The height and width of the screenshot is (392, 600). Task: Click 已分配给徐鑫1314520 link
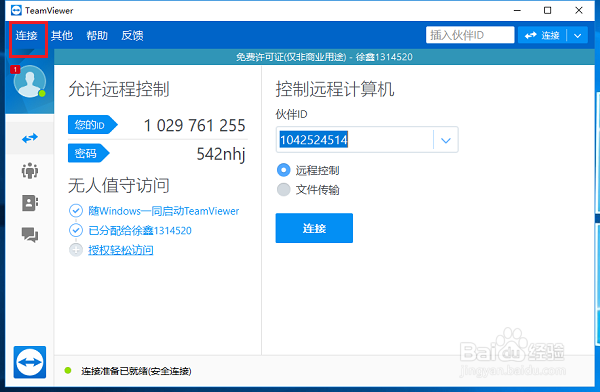click(x=140, y=230)
